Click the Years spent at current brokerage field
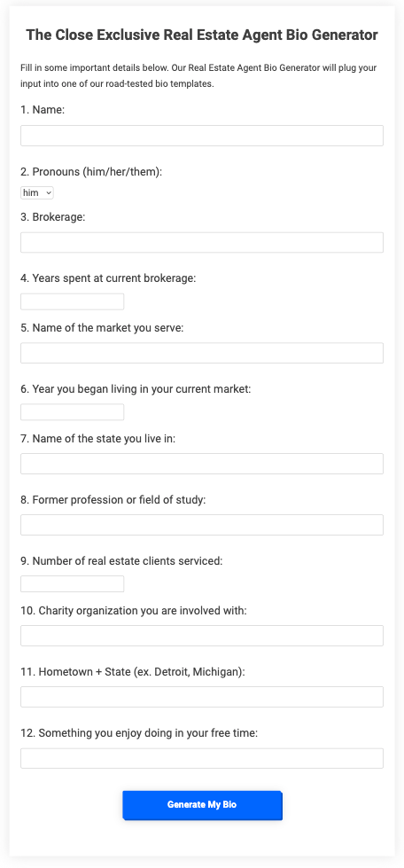The width and height of the screenshot is (404, 868). click(73, 301)
